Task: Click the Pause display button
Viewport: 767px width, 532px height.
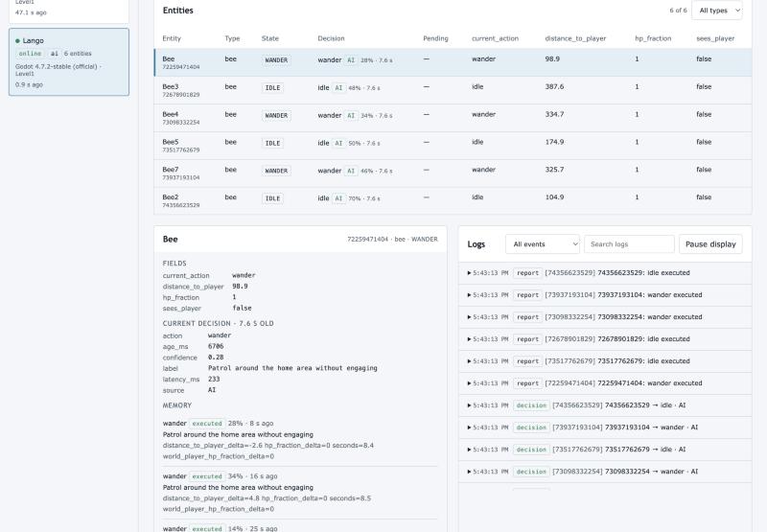Action: 710,244
